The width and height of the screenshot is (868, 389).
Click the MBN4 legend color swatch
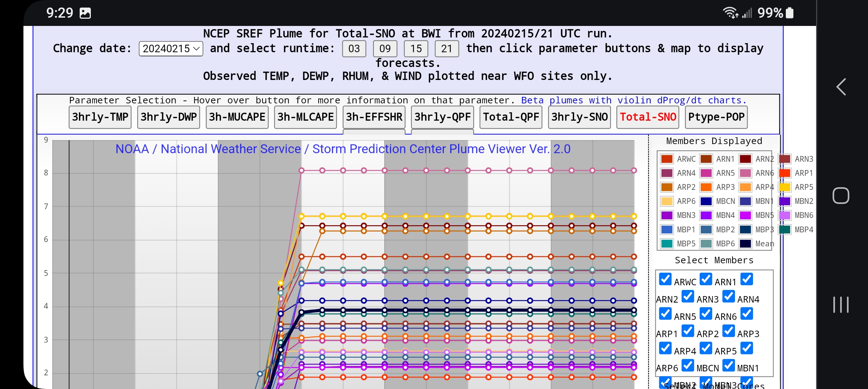click(706, 215)
